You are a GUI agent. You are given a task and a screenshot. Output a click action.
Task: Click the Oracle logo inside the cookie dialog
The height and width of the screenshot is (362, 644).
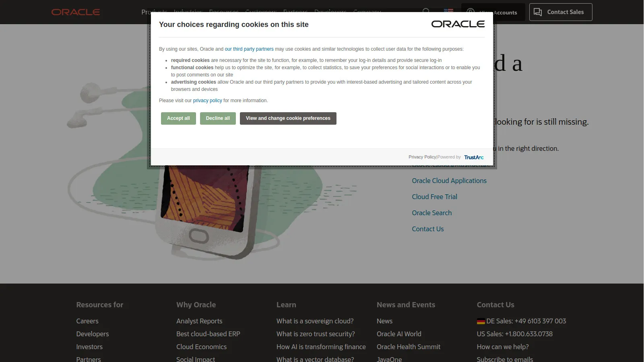click(458, 24)
